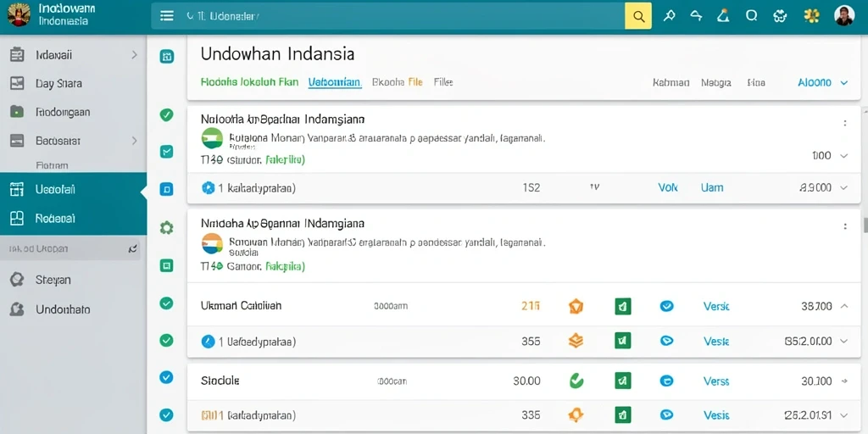Click green document icon in Siodole row

pos(623,381)
